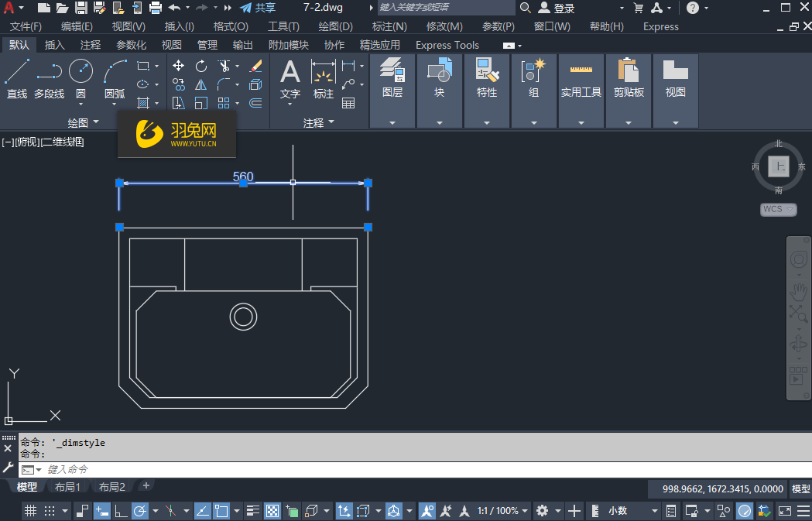Click the Text (文字) tool icon
812x521 pixels.
[x=290, y=79]
